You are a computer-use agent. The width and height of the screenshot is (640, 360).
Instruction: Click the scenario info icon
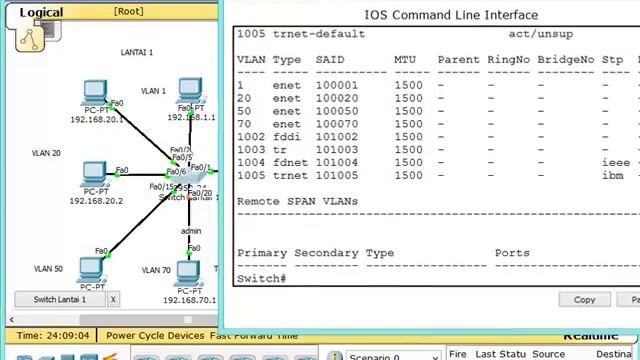pyautogui.click(x=335, y=356)
